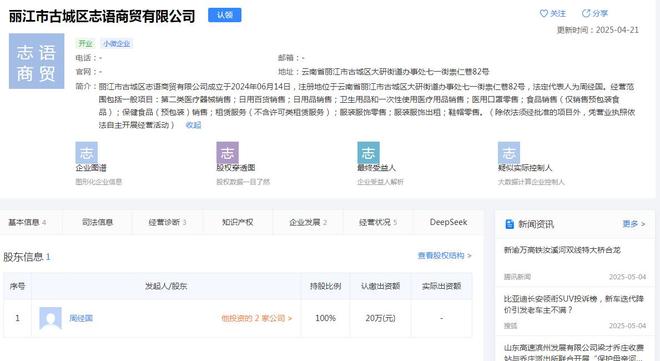
Task: Switch to the DeepSeek tab
Action: [448, 222]
